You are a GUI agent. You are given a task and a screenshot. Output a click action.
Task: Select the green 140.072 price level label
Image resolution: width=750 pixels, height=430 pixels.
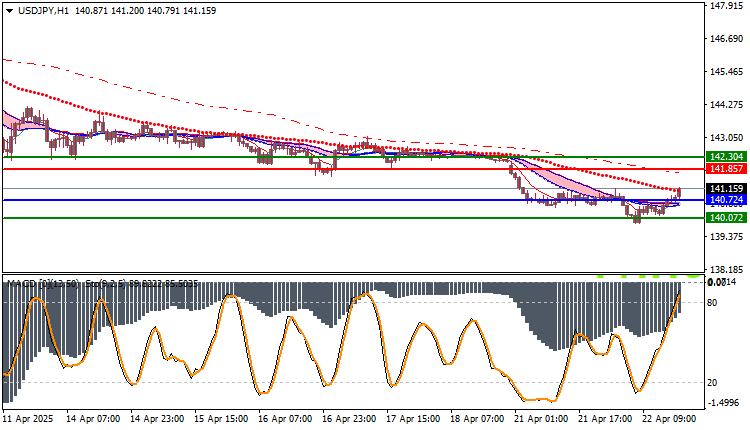point(726,218)
